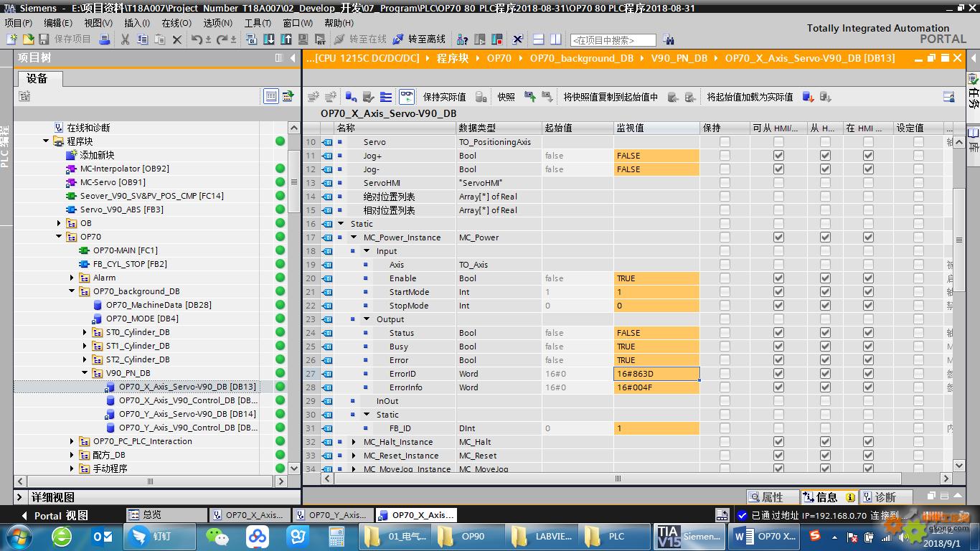Viewport: 980px width, 551px height.
Task: Click the 在项目中搜索 search field
Action: [613, 40]
